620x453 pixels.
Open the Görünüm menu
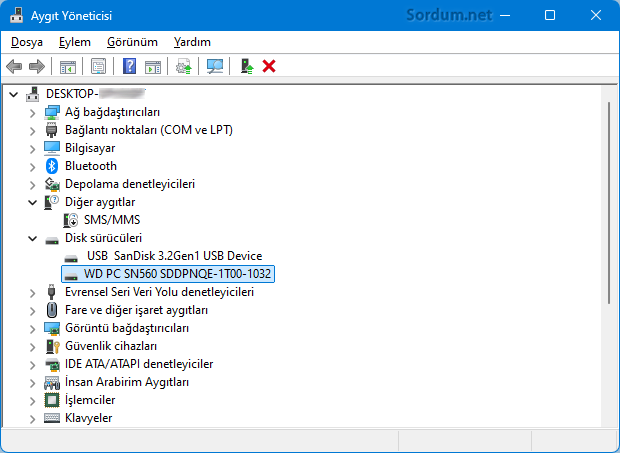[x=132, y=42]
